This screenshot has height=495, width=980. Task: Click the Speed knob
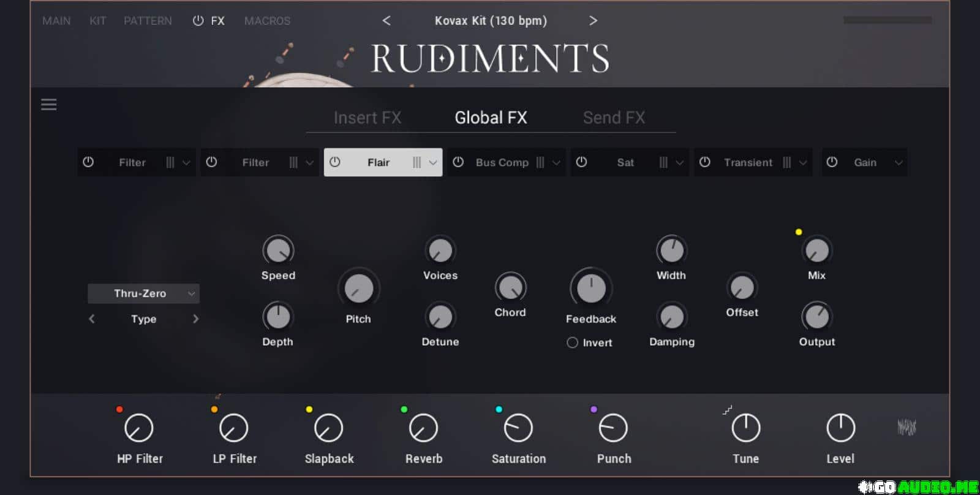(x=278, y=250)
